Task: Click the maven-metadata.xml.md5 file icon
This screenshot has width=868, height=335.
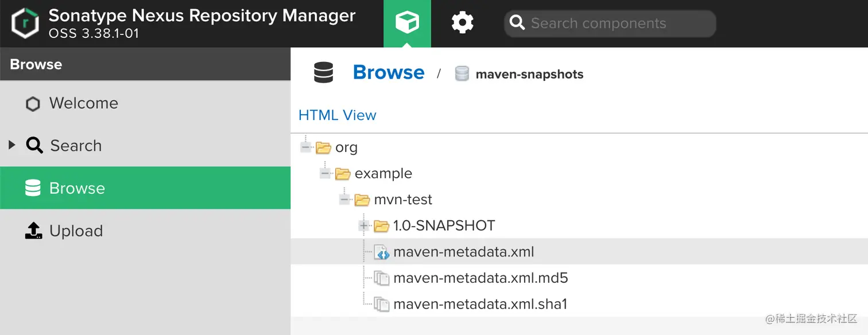Action: 382,278
